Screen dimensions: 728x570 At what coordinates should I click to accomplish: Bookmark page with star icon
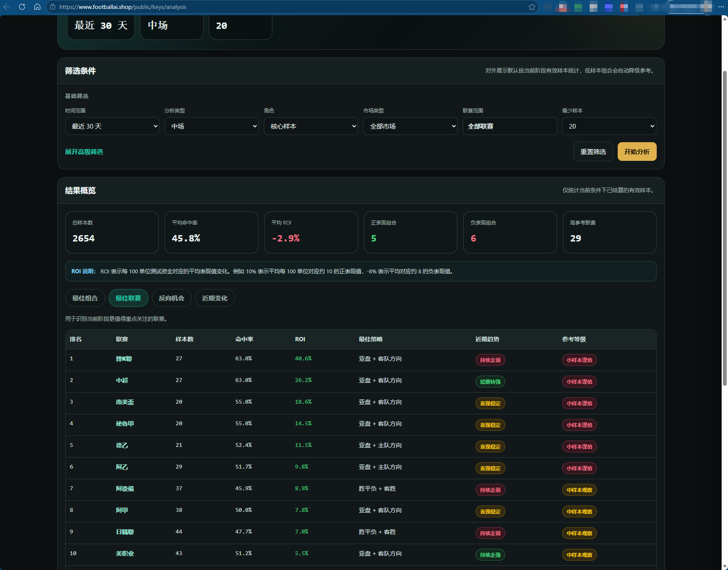pos(532,7)
